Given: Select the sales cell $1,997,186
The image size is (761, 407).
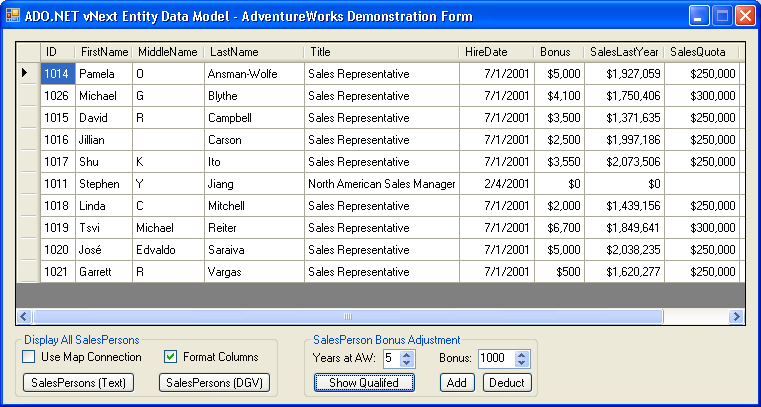Looking at the screenshot, I should tap(624, 140).
